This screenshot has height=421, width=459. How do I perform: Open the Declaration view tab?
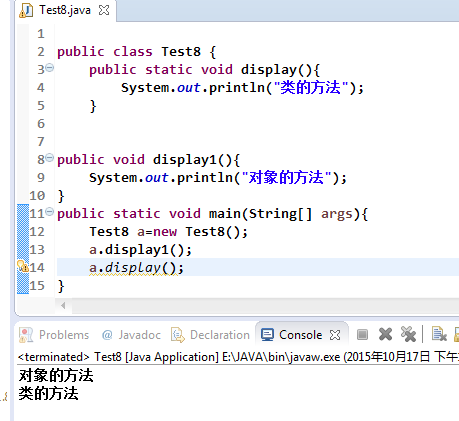(210, 335)
